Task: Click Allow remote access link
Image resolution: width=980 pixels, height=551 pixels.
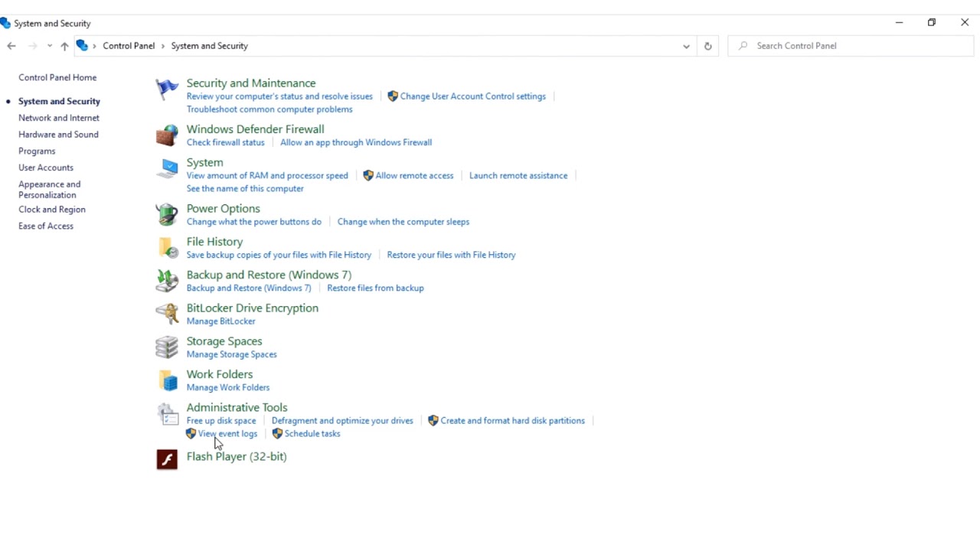Action: [x=414, y=176]
